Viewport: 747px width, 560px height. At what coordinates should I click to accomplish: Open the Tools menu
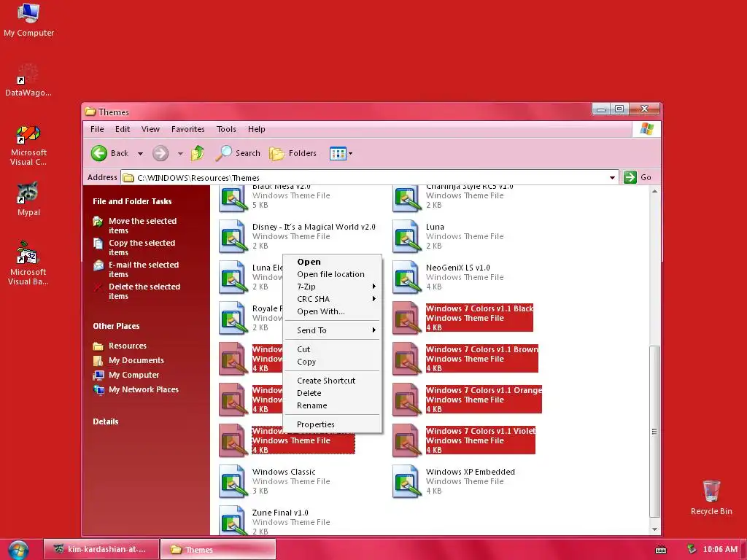tap(226, 129)
